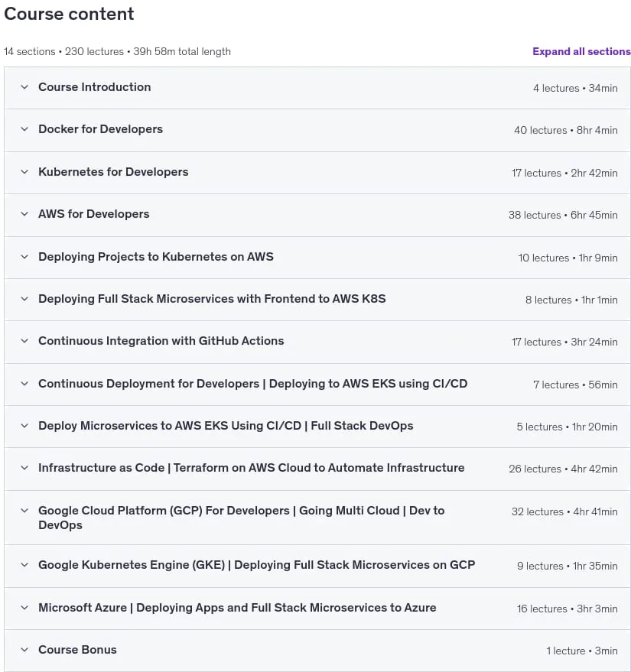Click '10 lectures • 1hr 9min' text

pyautogui.click(x=568, y=258)
